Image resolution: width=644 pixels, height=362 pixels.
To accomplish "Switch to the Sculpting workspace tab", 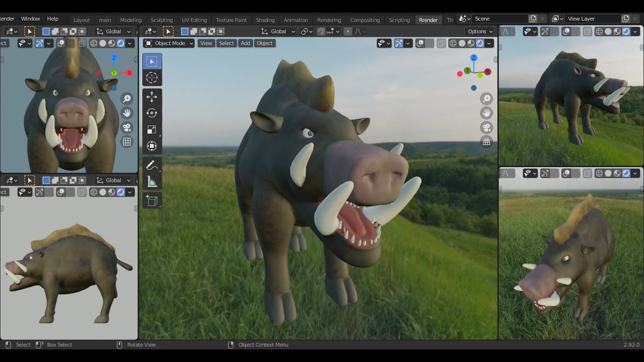I will pos(162,20).
